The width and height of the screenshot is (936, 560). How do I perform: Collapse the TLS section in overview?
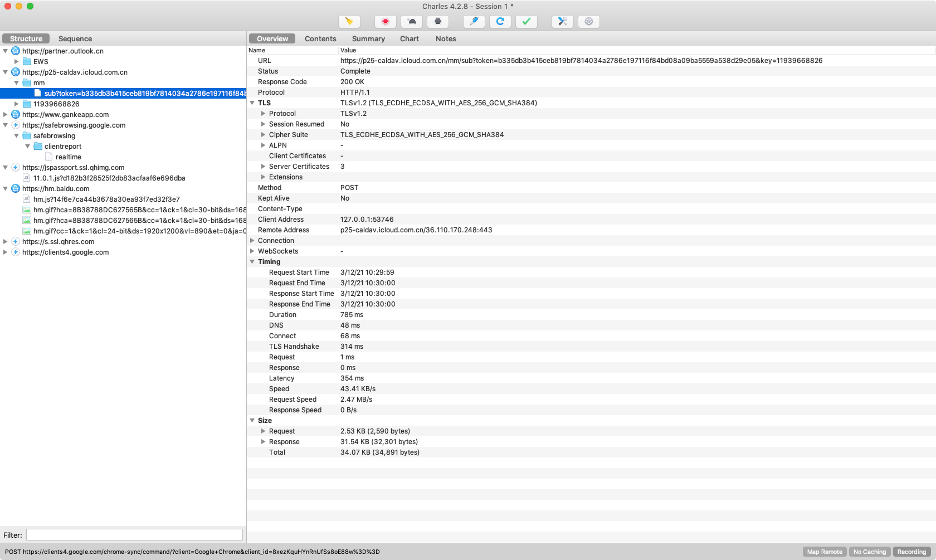coord(252,103)
